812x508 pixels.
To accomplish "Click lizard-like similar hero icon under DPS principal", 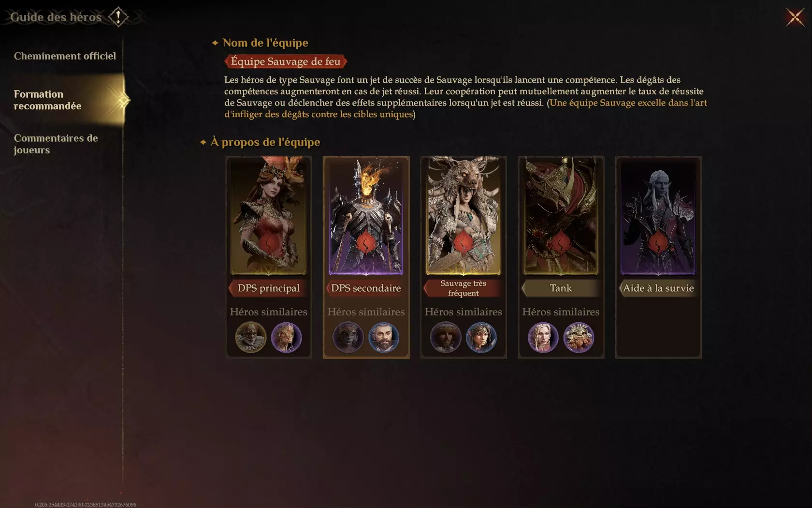I will [x=287, y=337].
